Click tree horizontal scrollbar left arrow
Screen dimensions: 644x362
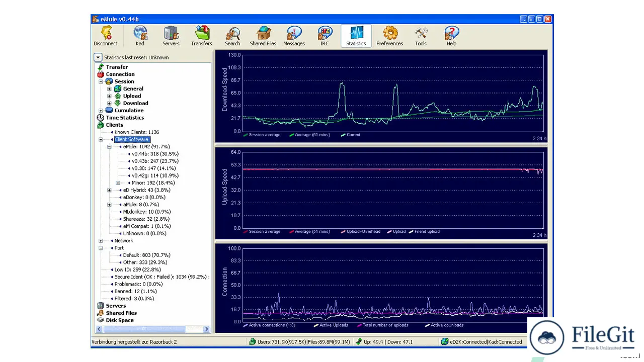(99, 329)
